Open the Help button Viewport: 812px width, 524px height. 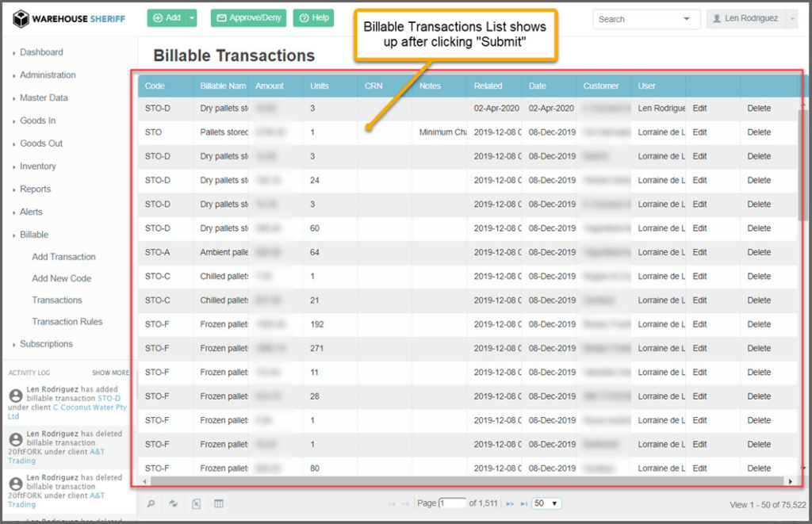[x=313, y=18]
